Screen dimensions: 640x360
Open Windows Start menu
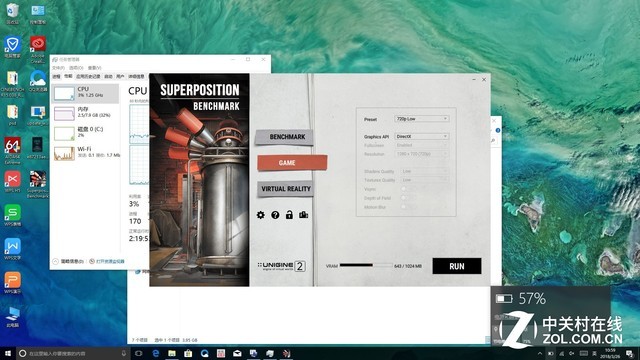point(7,353)
